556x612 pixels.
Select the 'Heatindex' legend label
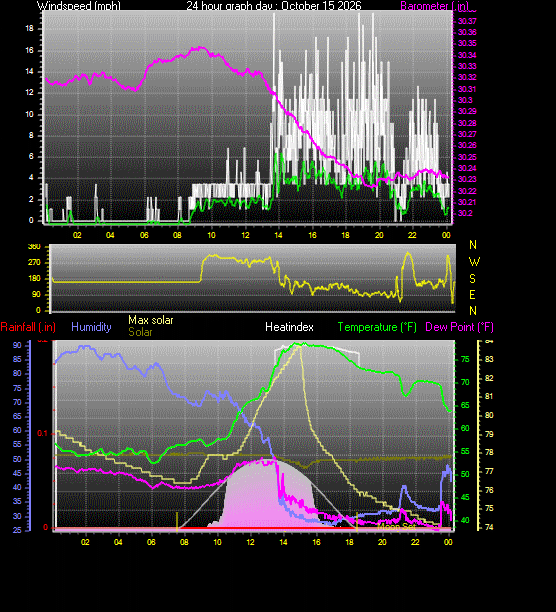point(289,327)
